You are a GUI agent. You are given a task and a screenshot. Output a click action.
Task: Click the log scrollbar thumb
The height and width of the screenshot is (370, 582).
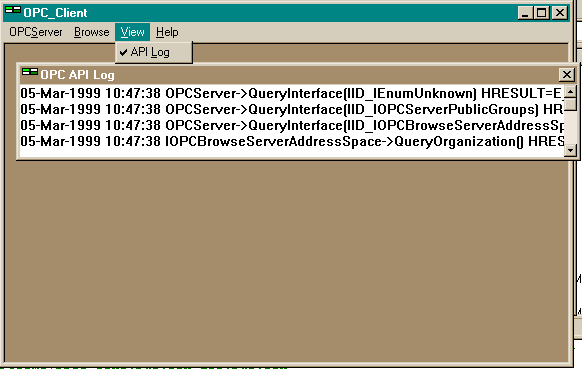570,104
